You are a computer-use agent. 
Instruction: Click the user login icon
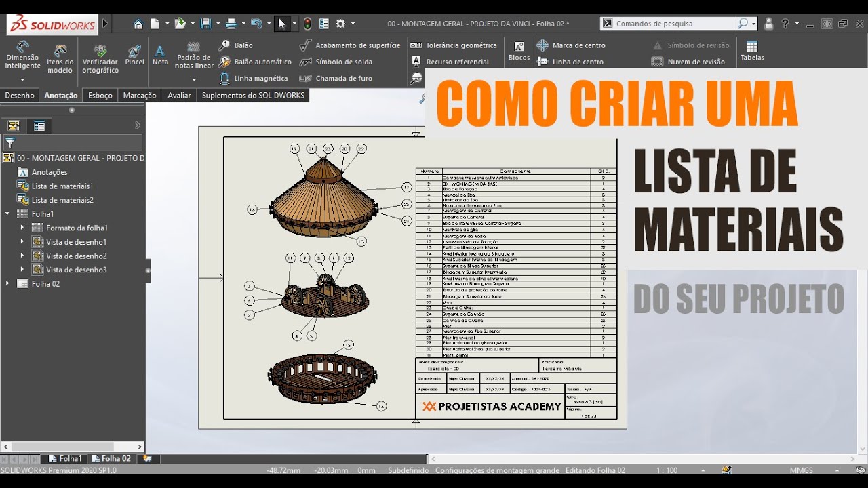tap(769, 24)
